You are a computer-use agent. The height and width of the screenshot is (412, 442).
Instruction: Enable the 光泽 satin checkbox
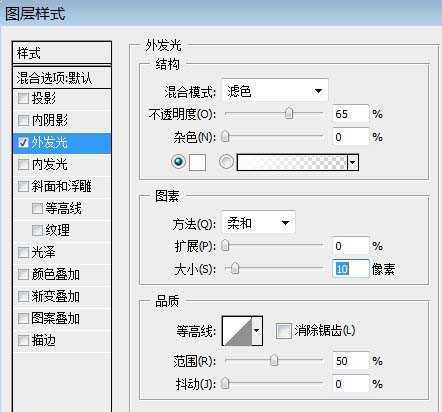(x=23, y=252)
